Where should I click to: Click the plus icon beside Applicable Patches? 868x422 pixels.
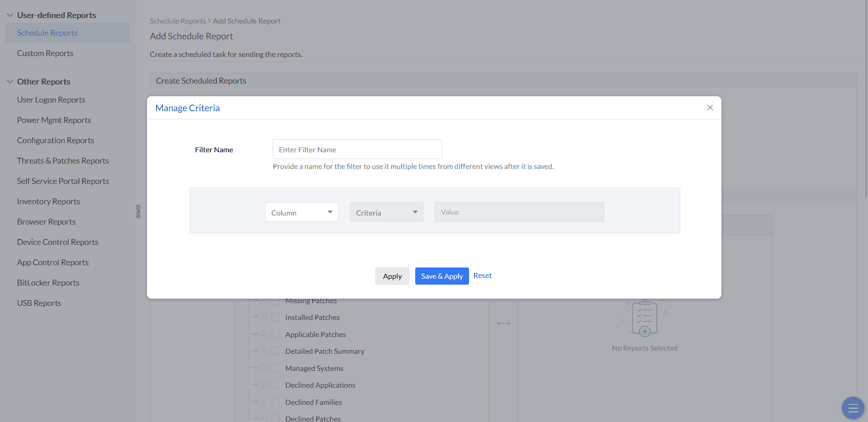tap(264, 334)
